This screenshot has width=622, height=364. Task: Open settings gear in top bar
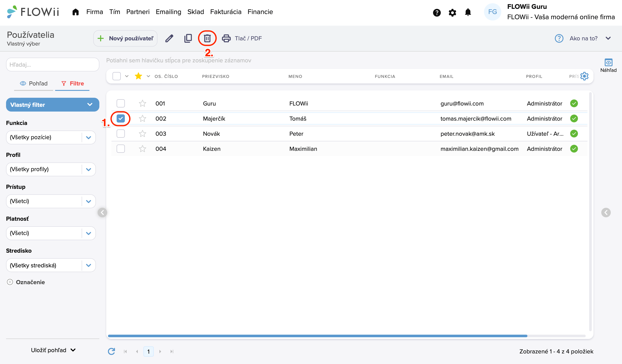coord(452,12)
